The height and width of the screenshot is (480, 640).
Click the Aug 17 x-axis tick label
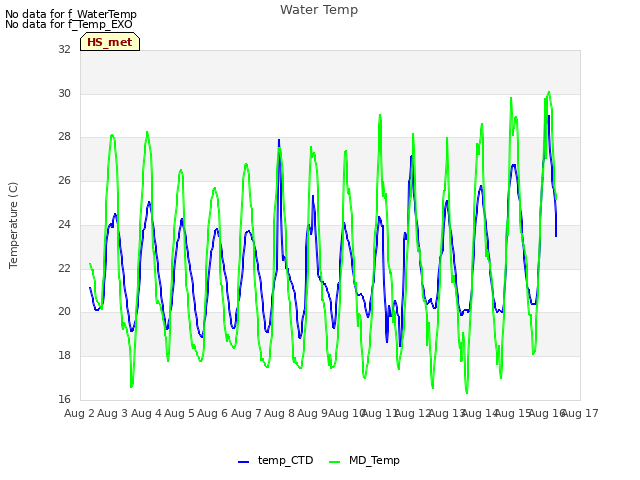(x=580, y=413)
